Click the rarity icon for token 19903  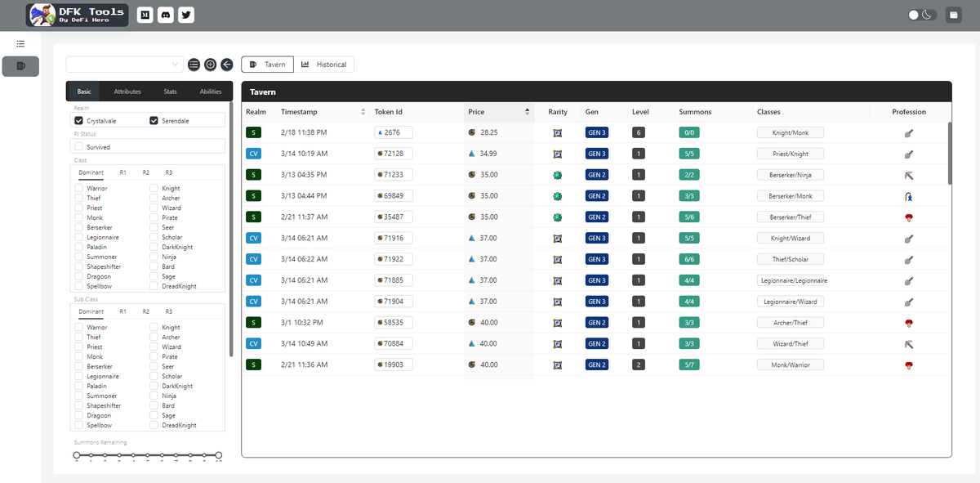[x=558, y=364]
